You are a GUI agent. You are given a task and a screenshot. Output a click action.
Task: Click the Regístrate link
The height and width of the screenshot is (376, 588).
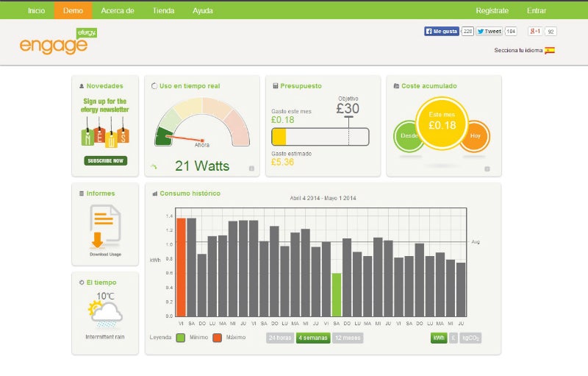pos(492,10)
